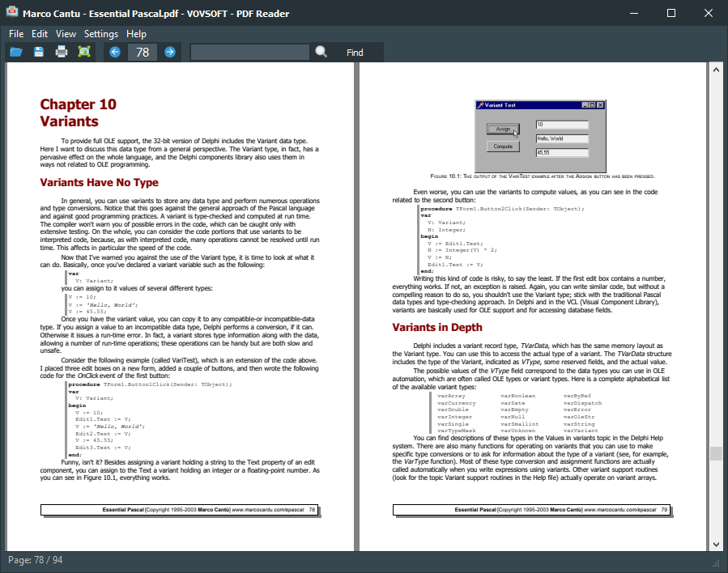Maximize the PDF Reader window
Screen dimensions: 728x573
[x=671, y=13]
